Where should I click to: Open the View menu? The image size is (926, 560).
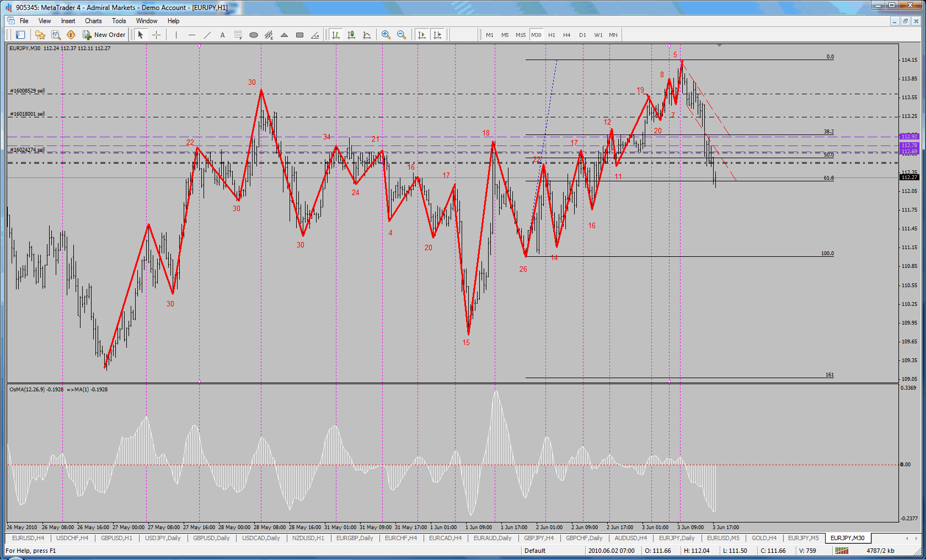pos(45,21)
